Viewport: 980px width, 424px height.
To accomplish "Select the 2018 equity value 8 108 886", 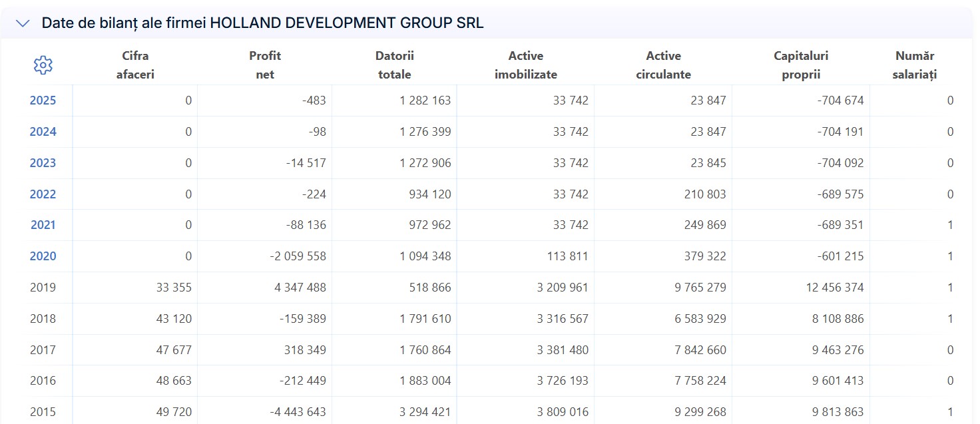I will (839, 319).
